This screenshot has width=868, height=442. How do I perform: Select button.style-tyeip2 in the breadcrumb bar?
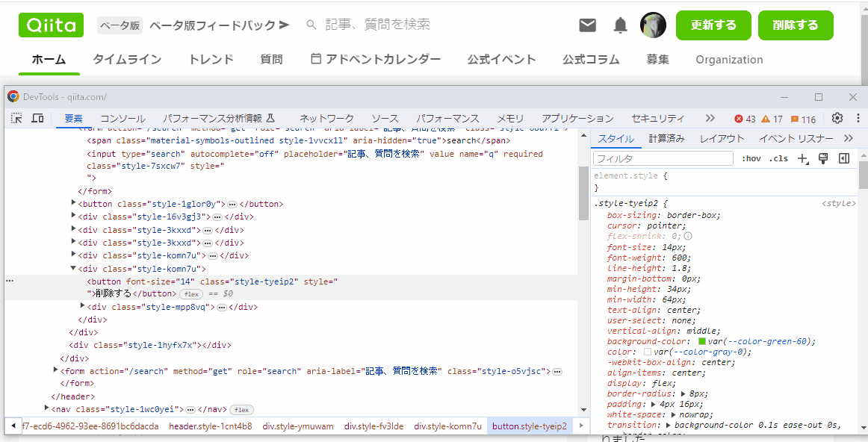[530, 426]
